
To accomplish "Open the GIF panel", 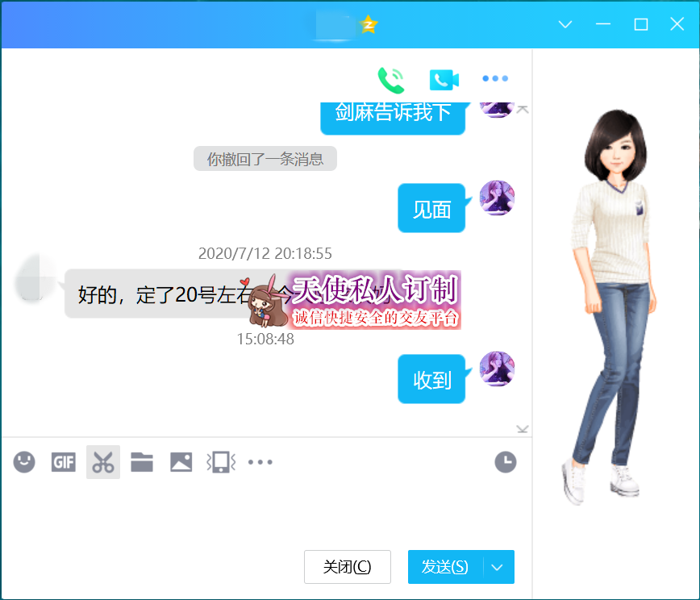I will [x=63, y=462].
